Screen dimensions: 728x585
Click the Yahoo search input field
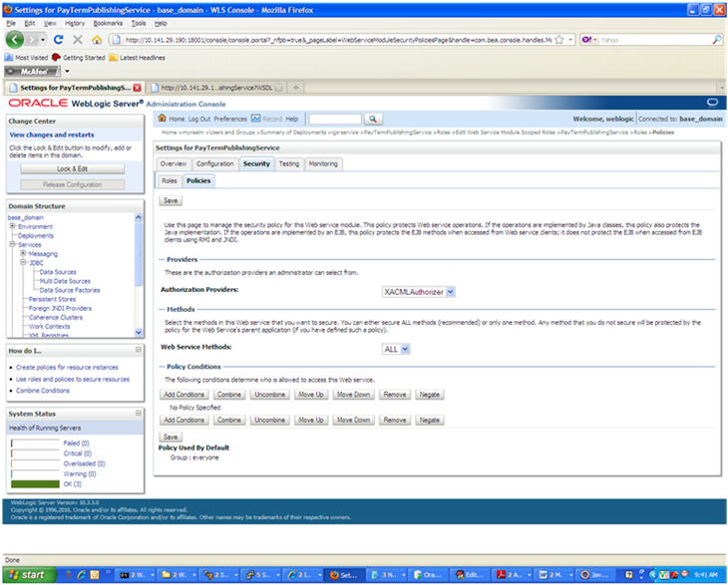pyautogui.click(x=655, y=40)
